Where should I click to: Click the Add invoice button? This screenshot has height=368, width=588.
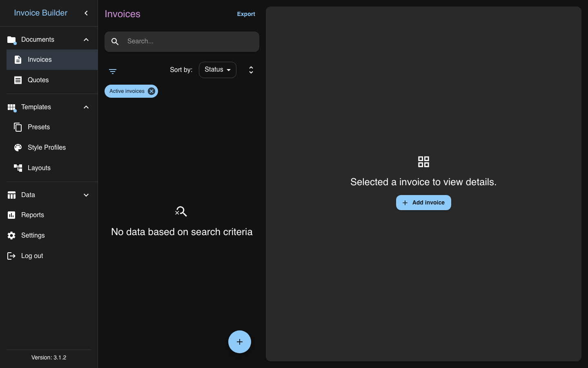click(x=423, y=203)
